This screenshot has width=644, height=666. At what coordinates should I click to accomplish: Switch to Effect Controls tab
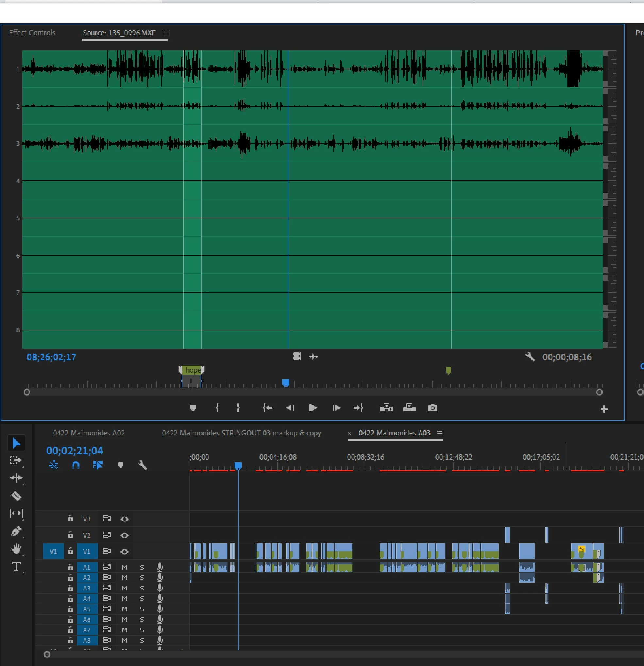[32, 33]
